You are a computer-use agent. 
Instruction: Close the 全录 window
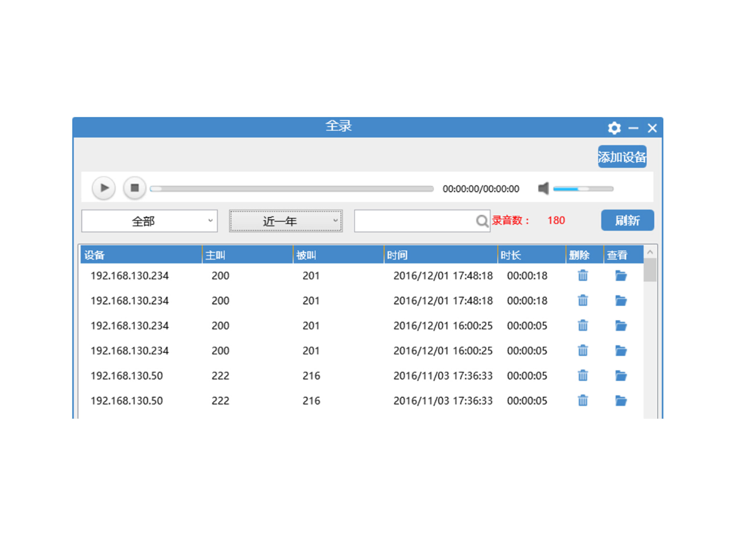[652, 128]
